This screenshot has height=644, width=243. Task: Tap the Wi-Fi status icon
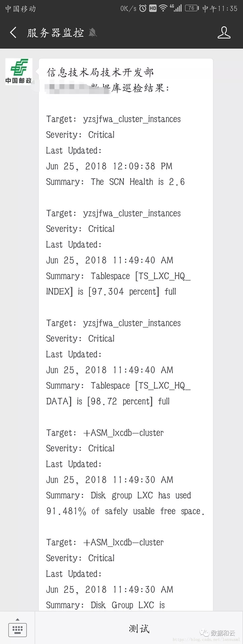(163, 9)
